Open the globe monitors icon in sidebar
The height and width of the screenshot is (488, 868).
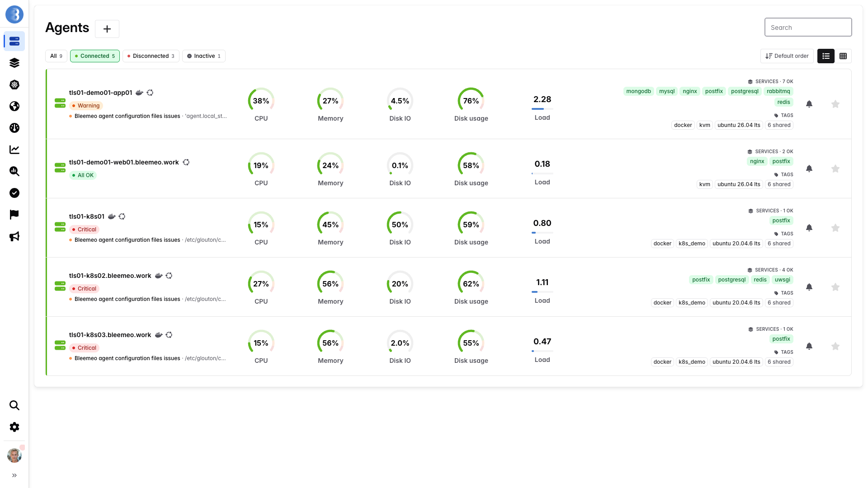14,106
